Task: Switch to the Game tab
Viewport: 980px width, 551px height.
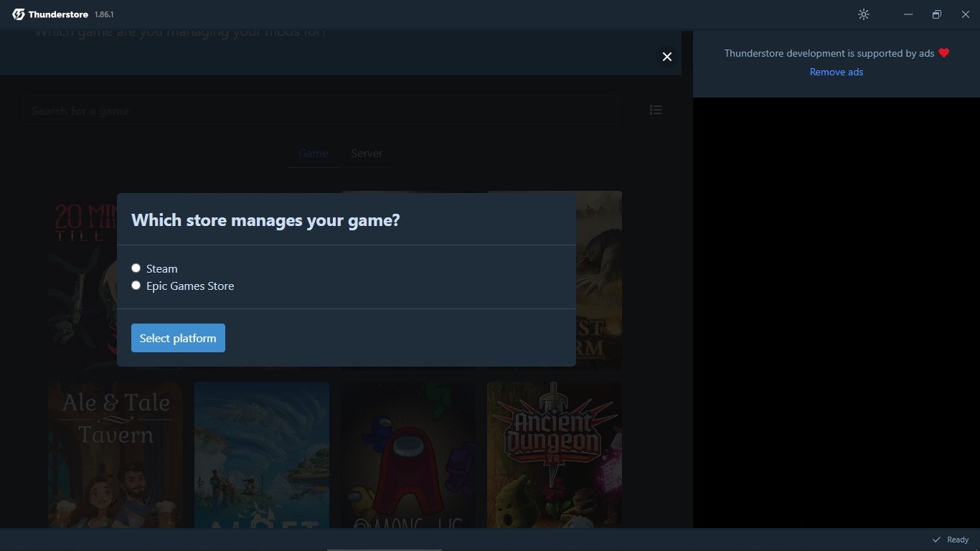Action: click(314, 154)
